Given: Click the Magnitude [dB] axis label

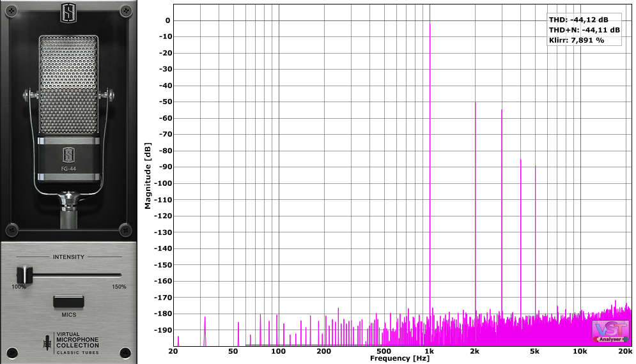Looking at the screenshot, I should click(x=148, y=176).
